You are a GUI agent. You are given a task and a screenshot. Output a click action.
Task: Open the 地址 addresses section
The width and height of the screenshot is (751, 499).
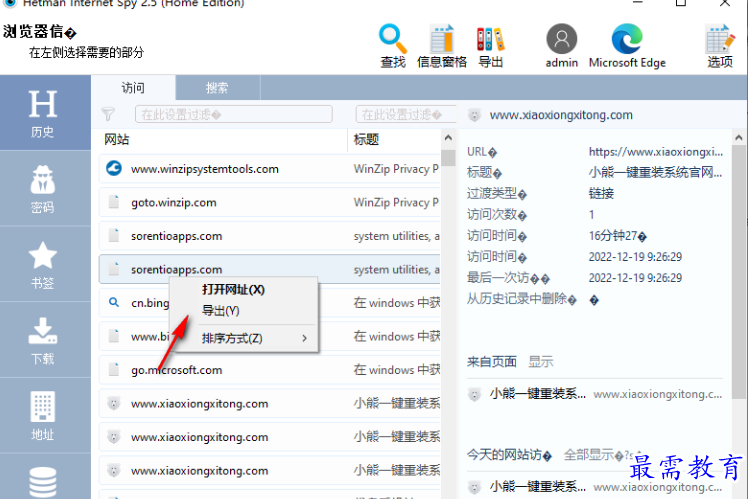(x=45, y=416)
